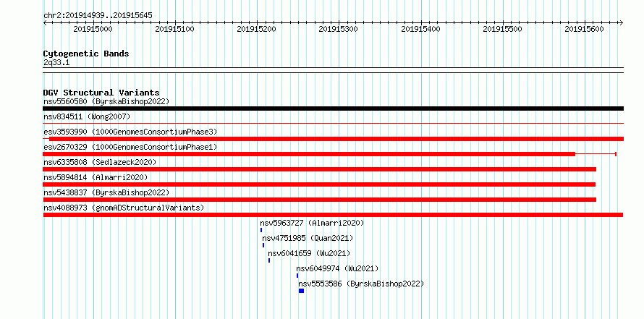The image size is (644, 319).
Task: Select the 2q33.1 band label
Action: (x=56, y=62)
